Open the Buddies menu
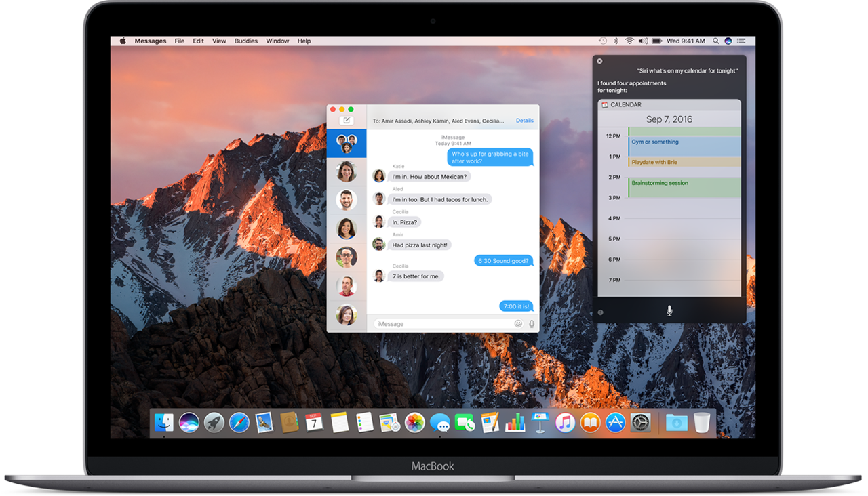This screenshot has height=496, width=868. tap(246, 41)
